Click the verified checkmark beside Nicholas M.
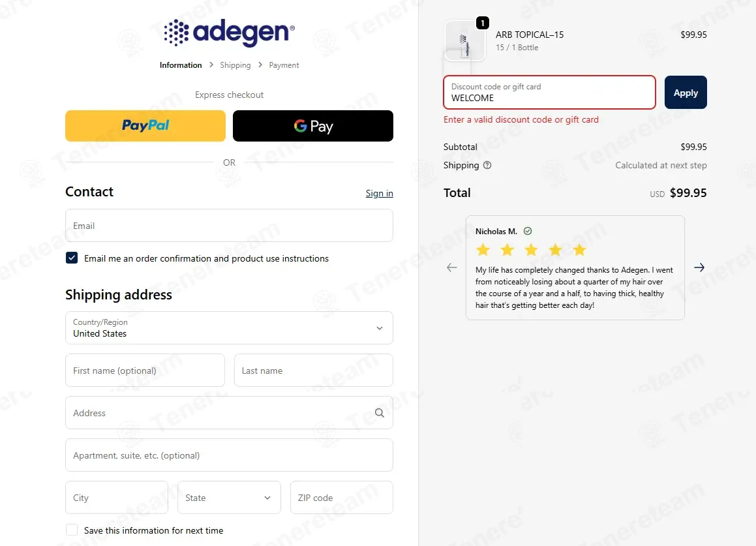Image resolution: width=756 pixels, height=546 pixels. [x=528, y=231]
